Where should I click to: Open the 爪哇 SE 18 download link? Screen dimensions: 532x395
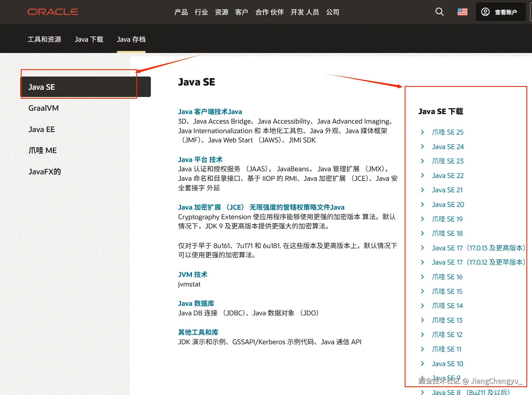point(447,234)
